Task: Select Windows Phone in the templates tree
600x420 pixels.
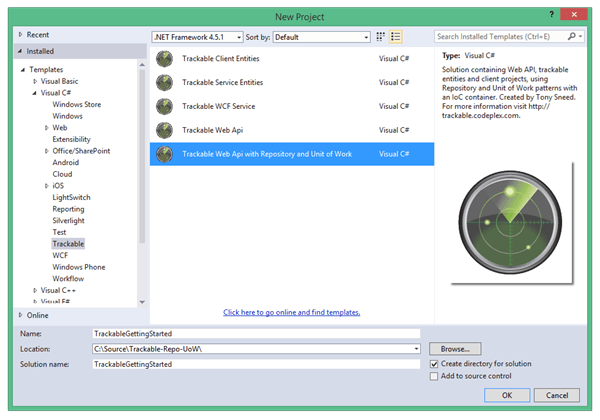Action: [x=79, y=267]
